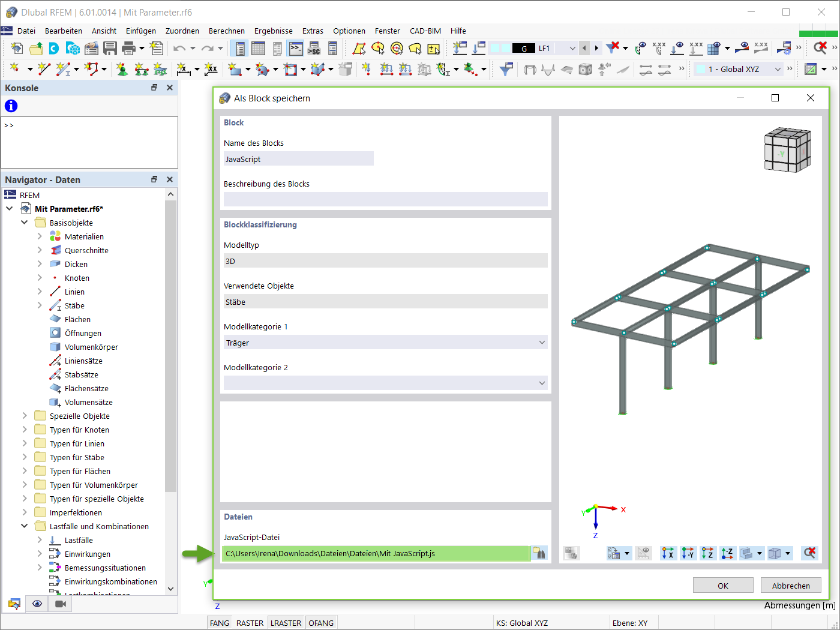
Task: Click the camera views tab icon in Navigator
Action: pyautogui.click(x=60, y=604)
